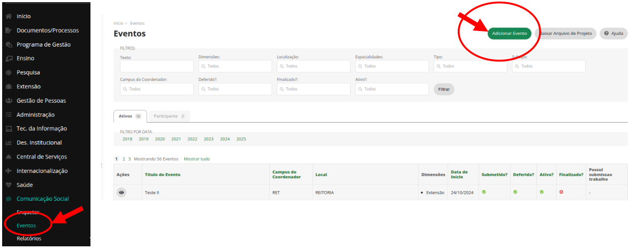The image size is (644, 249).
Task: Click the Extensão sidebar icon
Action: point(9,87)
